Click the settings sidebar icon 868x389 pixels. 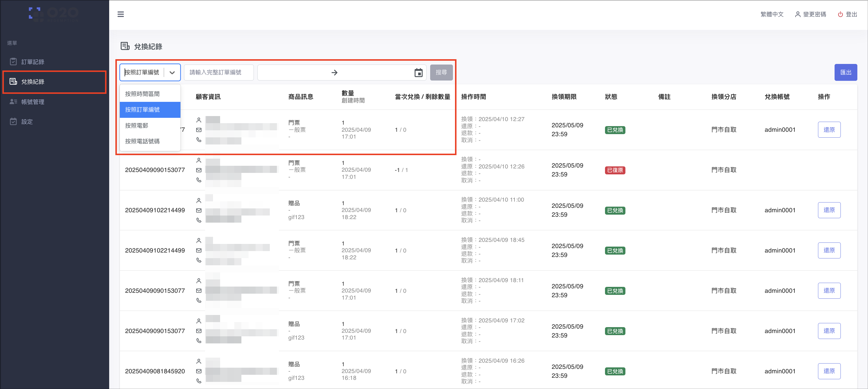13,121
